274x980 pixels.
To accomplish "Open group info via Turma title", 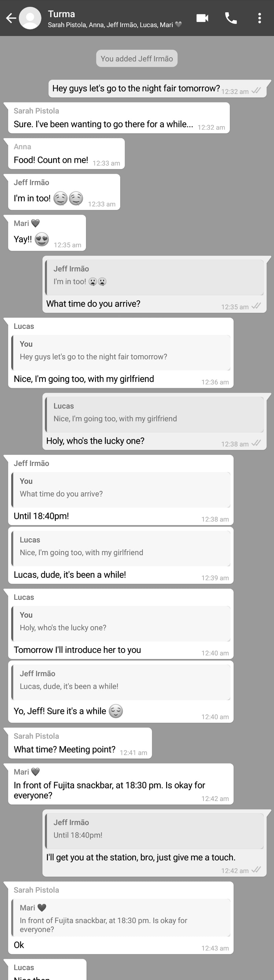I will coord(62,14).
